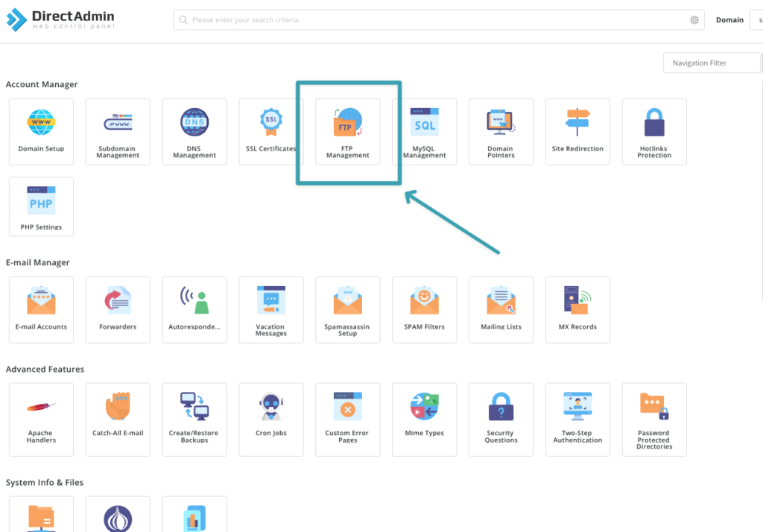
Task: Open FTP Management
Action: pos(348,132)
